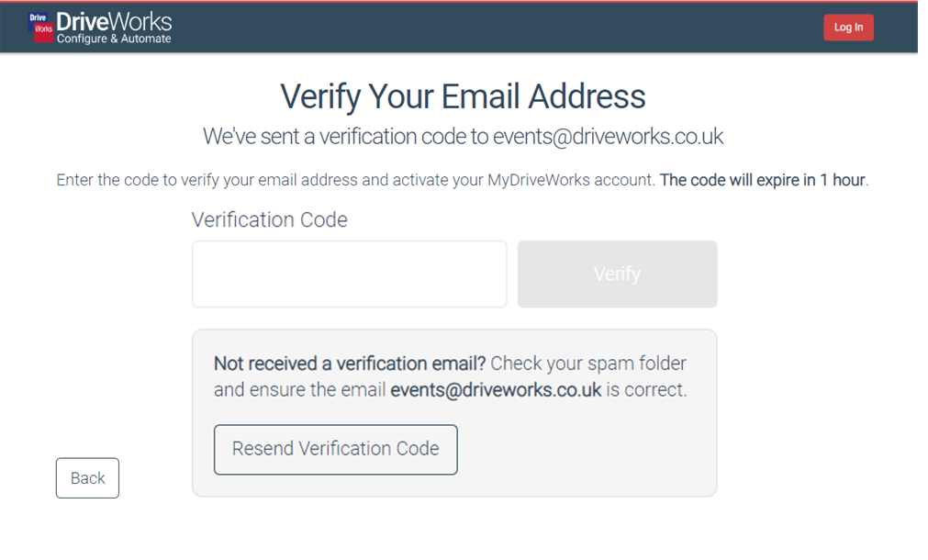The height and width of the screenshot is (560, 928).
Task: Click the 'is correct.' text in the gray box
Action: [x=646, y=390]
